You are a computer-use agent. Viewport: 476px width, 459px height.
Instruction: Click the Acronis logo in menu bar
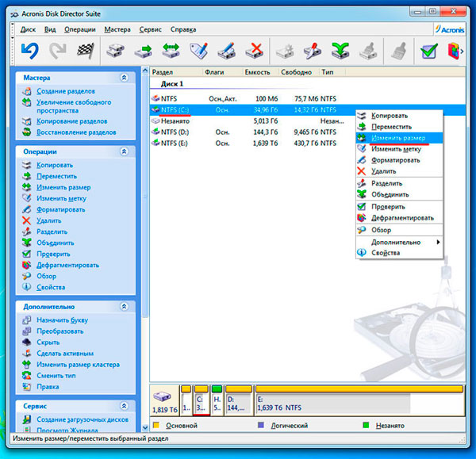(x=447, y=29)
